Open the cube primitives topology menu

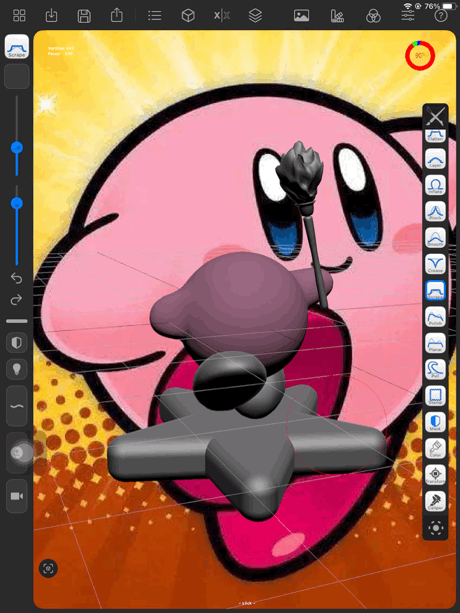tap(188, 16)
